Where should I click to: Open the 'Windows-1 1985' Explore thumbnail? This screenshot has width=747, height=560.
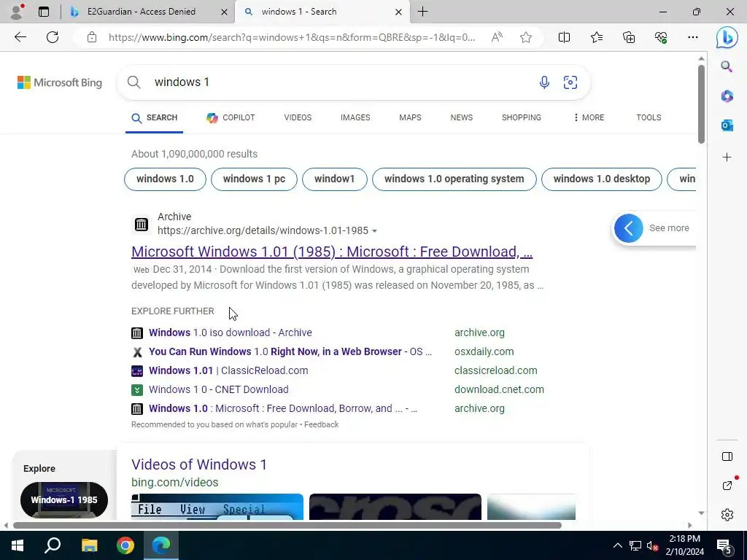coord(64,500)
